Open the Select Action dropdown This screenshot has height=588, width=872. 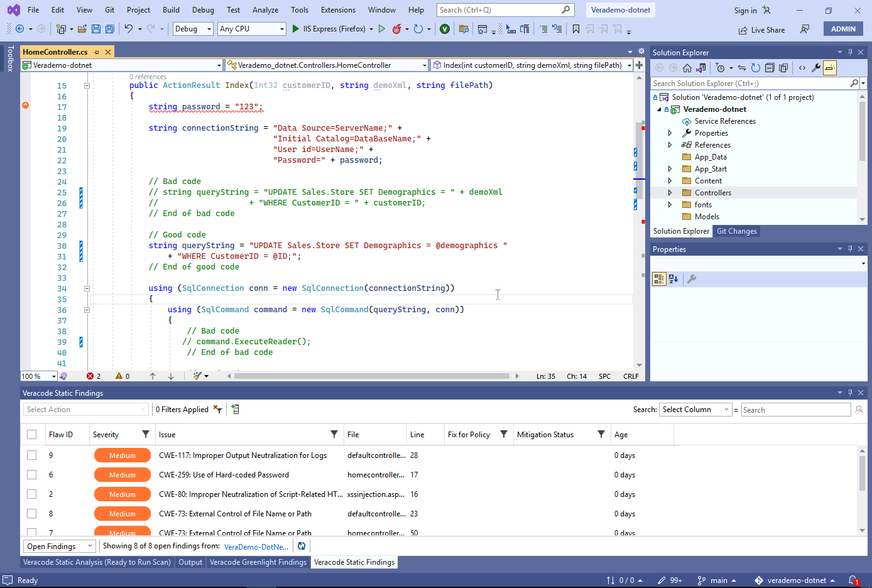[86, 410]
